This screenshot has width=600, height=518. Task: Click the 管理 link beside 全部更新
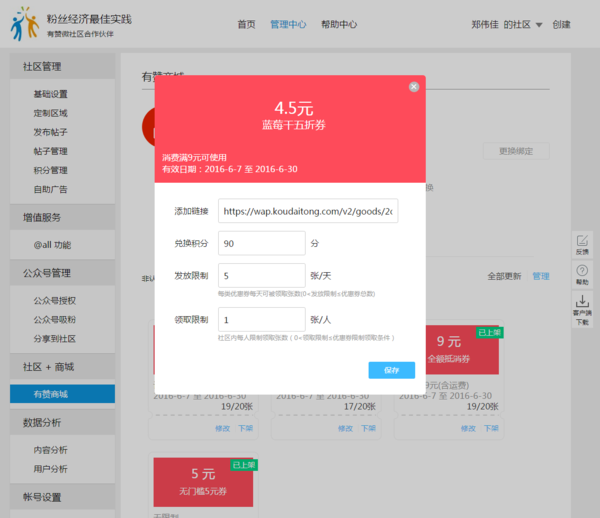[x=541, y=276]
